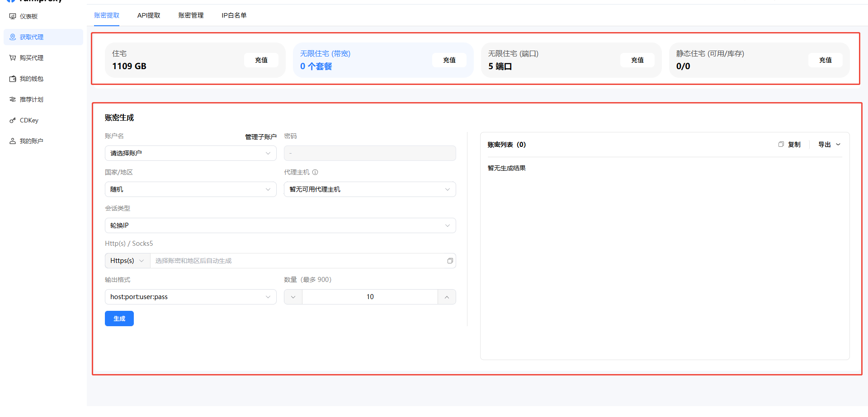This screenshot has height=417, width=868.
Task: Decrease the 数量 quantity value
Action: [x=293, y=297]
